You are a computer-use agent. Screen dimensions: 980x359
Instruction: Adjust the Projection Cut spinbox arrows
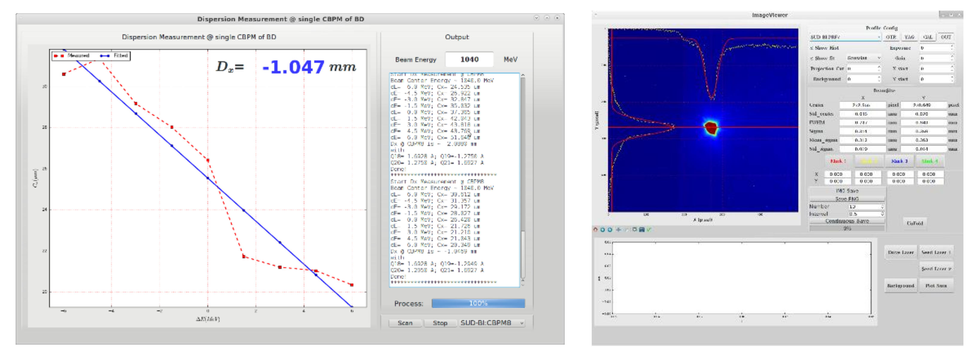879,69
